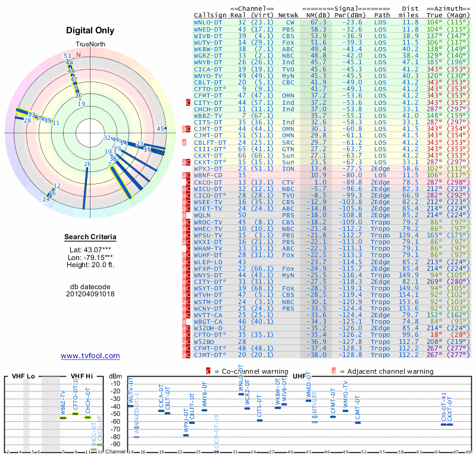Click WSTM-DT callsign in the table
This screenshot has width=476, height=457.
click(x=208, y=302)
